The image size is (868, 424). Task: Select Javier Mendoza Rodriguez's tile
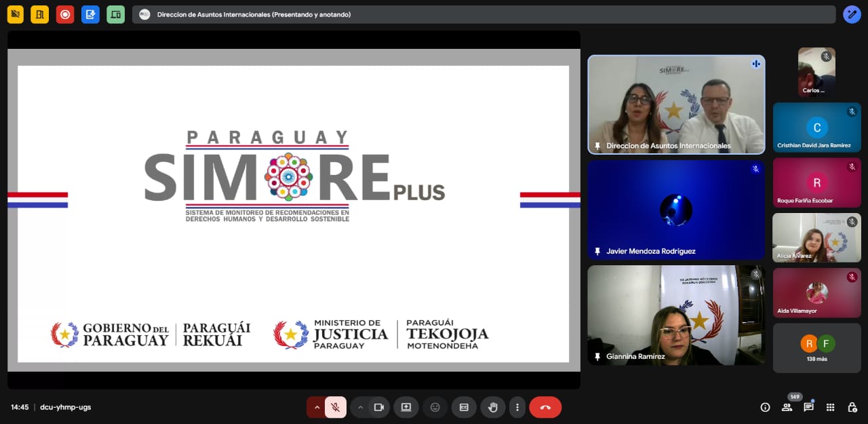coord(676,210)
